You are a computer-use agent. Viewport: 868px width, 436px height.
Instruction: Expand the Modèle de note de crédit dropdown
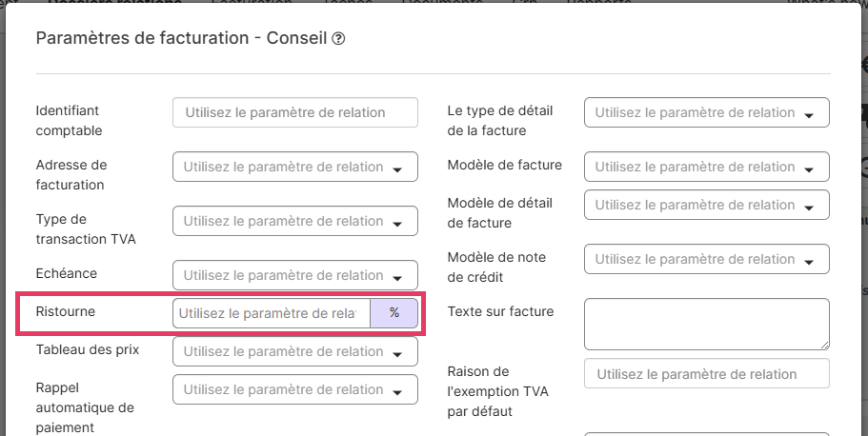coord(706,259)
